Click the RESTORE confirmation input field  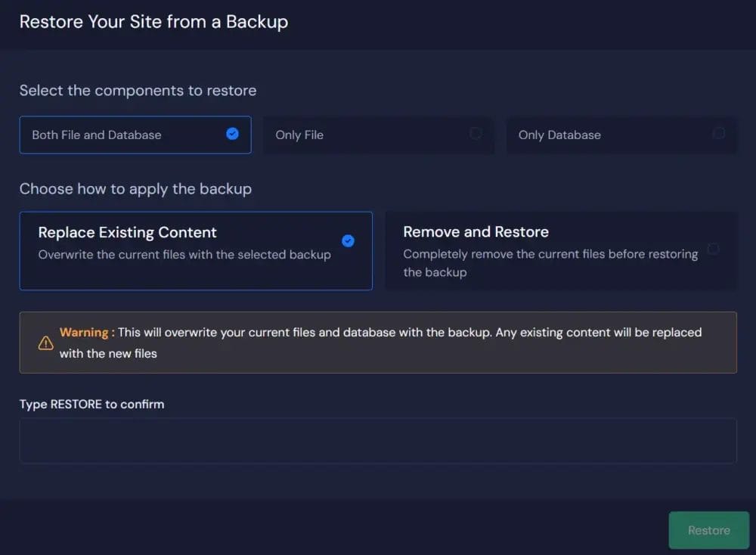pos(378,442)
